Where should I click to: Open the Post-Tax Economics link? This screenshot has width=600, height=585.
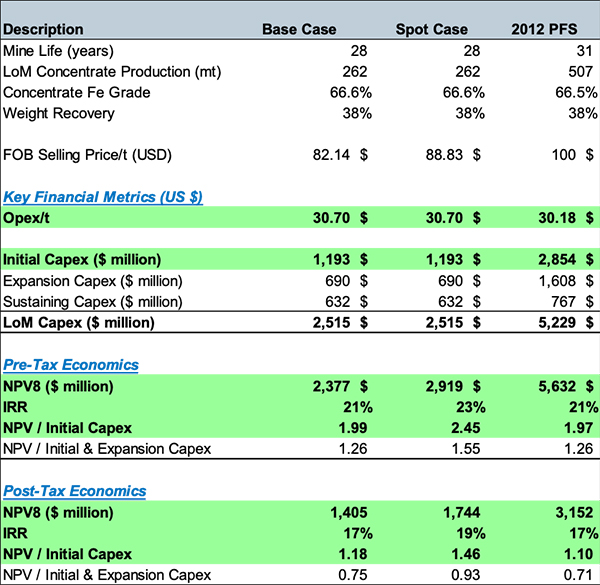click(x=75, y=491)
